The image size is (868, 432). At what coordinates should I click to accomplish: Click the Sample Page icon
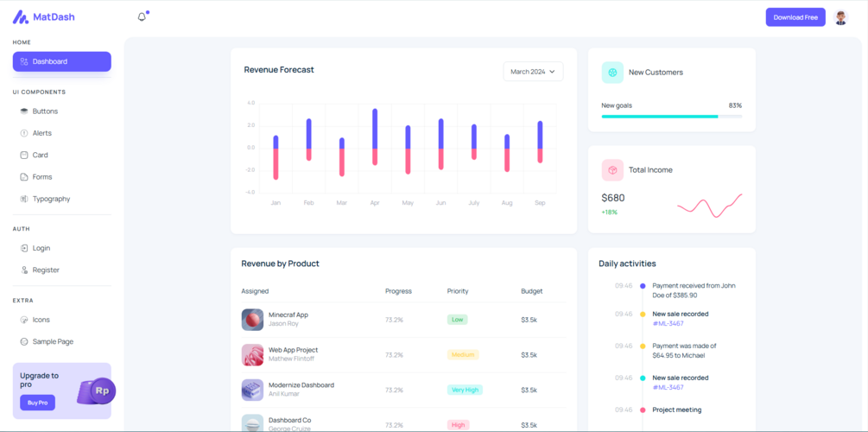click(24, 342)
